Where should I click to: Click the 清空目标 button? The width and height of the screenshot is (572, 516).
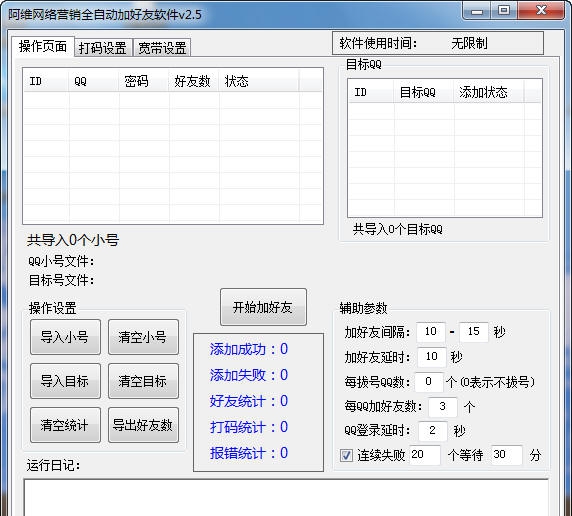point(143,381)
